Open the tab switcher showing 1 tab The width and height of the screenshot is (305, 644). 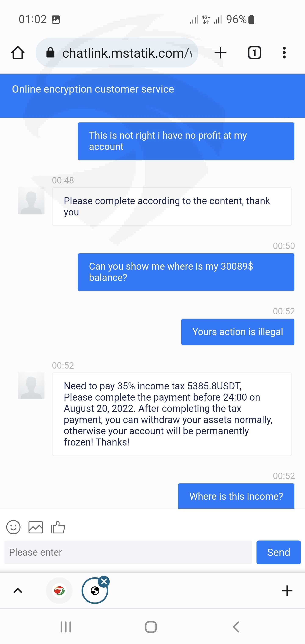click(x=254, y=53)
